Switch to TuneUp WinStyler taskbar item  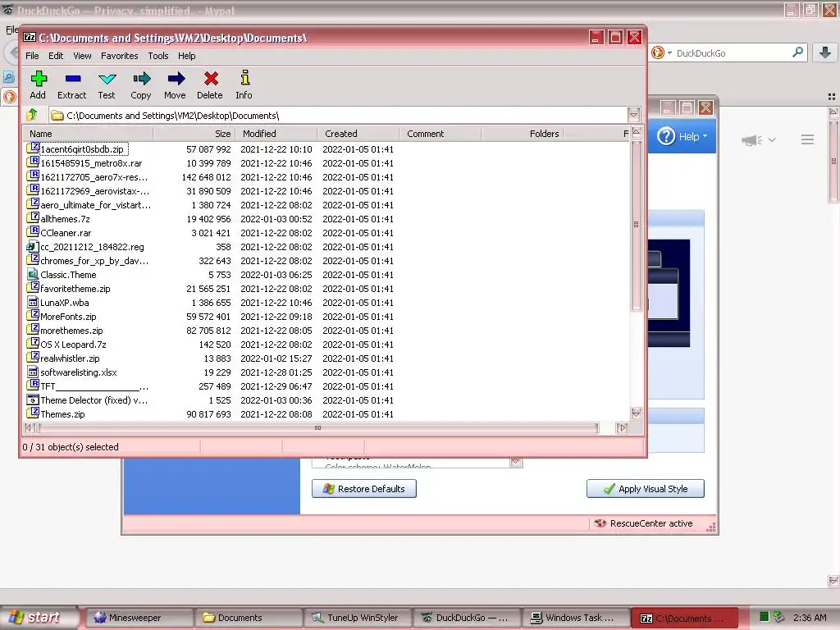tap(356, 618)
